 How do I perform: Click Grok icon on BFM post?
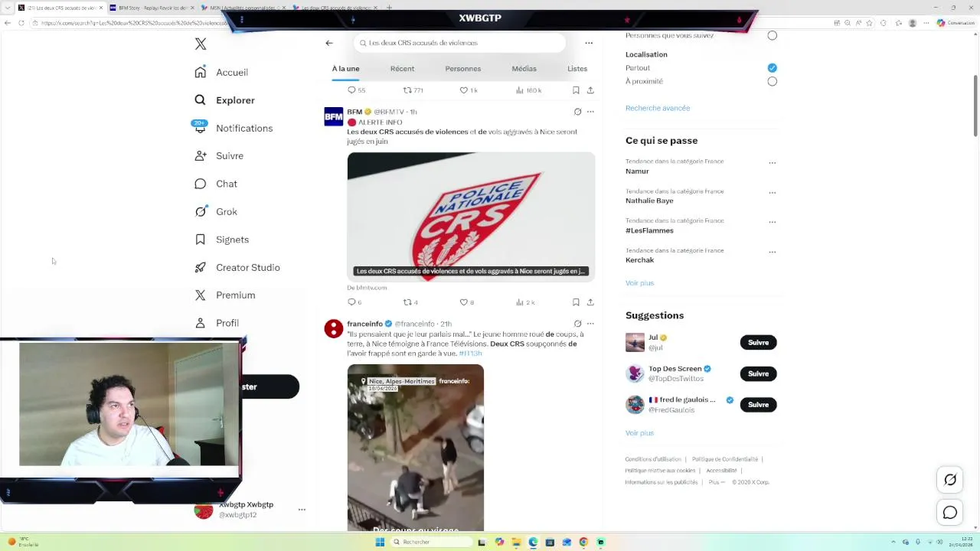pos(577,112)
